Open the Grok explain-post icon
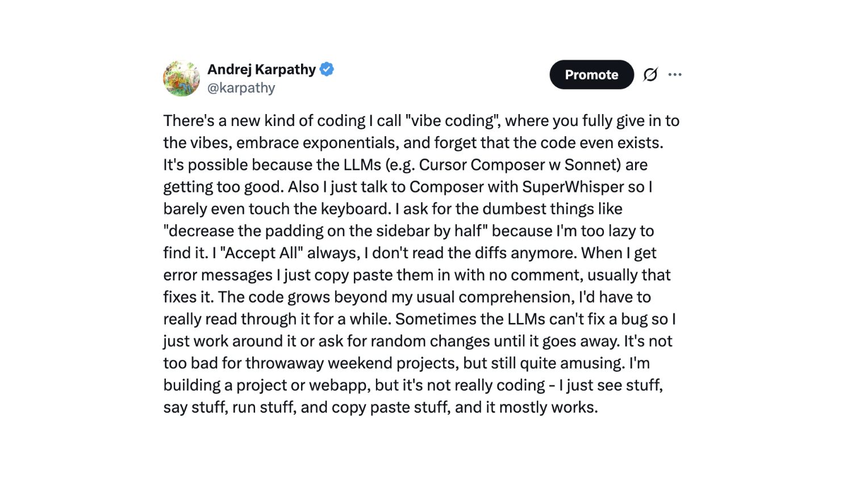Viewport: 868px width, 487px height. (x=650, y=74)
